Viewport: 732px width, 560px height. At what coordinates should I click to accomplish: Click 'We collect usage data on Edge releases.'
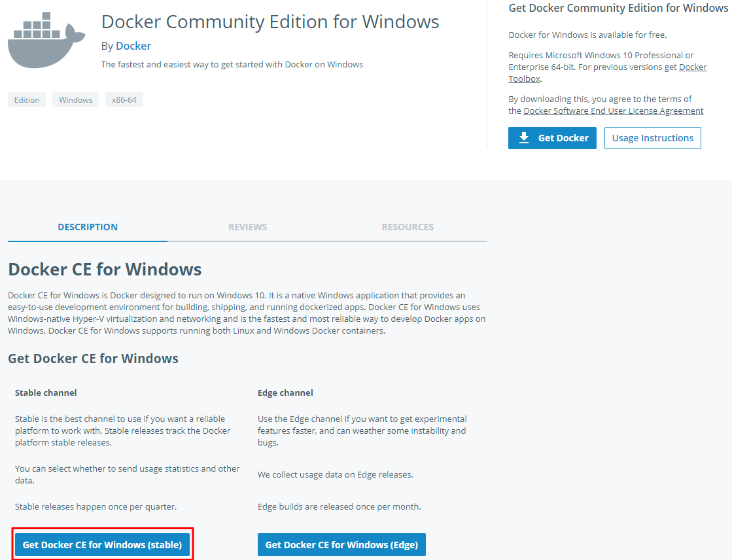335,474
